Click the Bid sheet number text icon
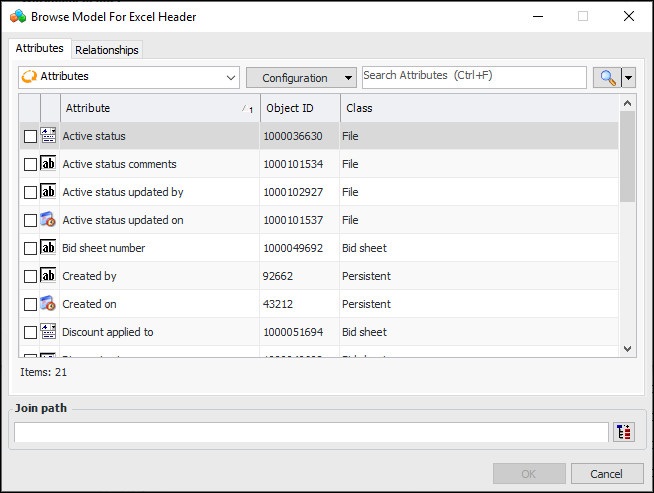 click(x=48, y=248)
